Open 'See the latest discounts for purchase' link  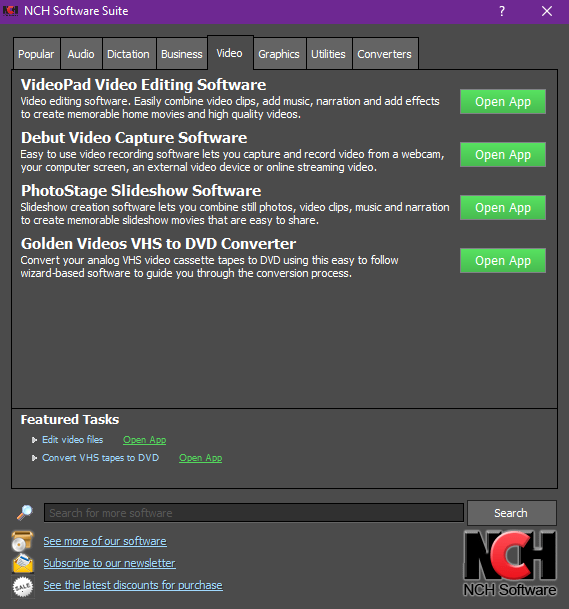pos(133,585)
